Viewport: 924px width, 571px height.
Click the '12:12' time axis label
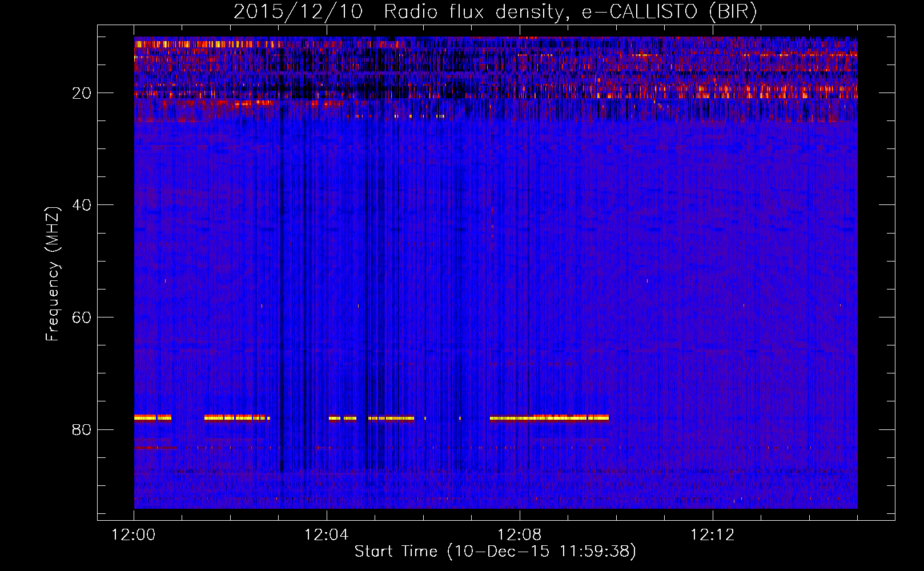pos(712,535)
